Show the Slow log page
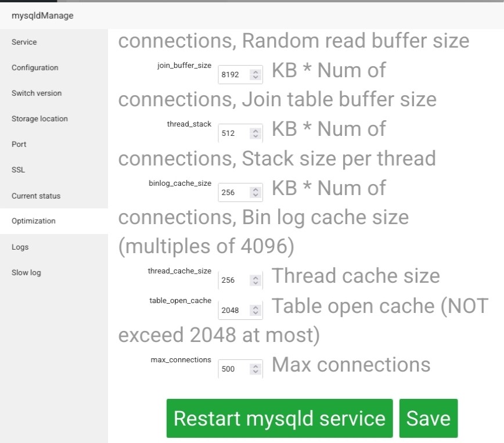Image resolution: width=504 pixels, height=443 pixels. tap(26, 272)
